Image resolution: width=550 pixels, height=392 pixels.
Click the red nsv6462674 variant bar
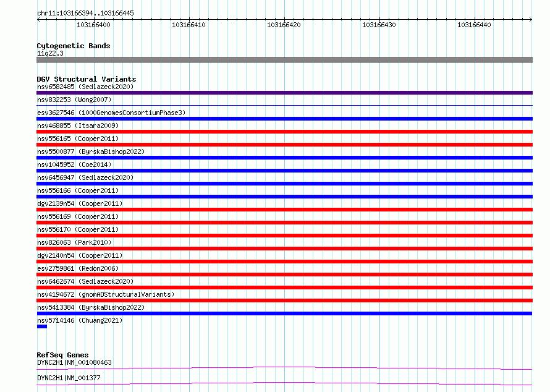coord(284,288)
